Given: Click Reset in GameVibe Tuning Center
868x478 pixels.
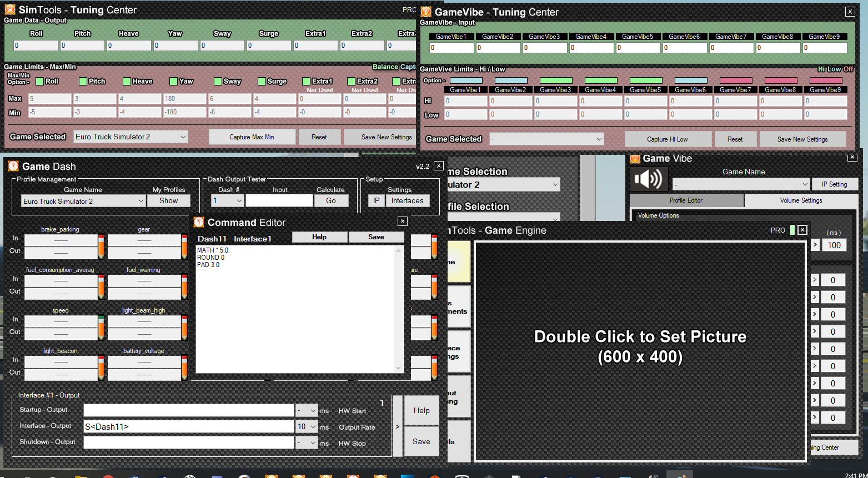Looking at the screenshot, I should pos(735,139).
